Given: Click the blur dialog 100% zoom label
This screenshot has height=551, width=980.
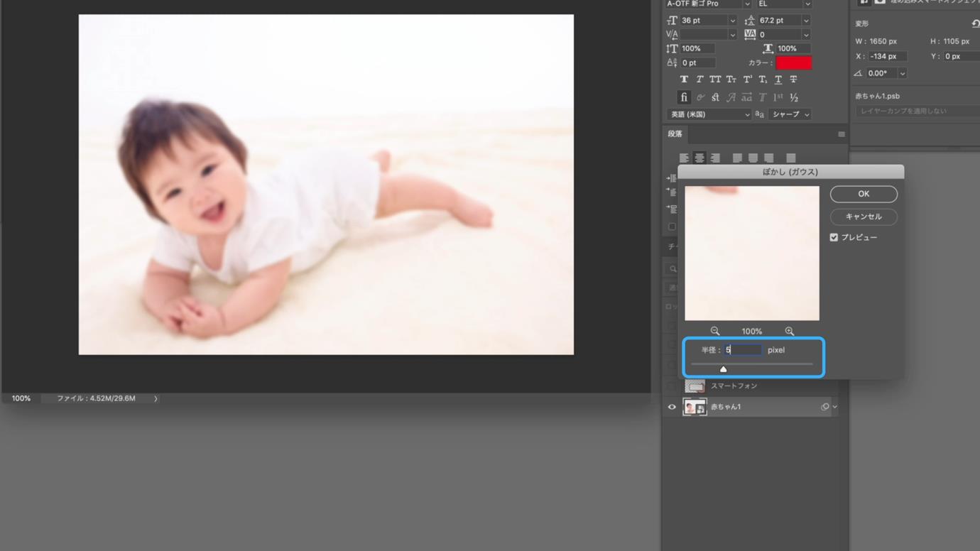Looking at the screenshot, I should pyautogui.click(x=752, y=332).
